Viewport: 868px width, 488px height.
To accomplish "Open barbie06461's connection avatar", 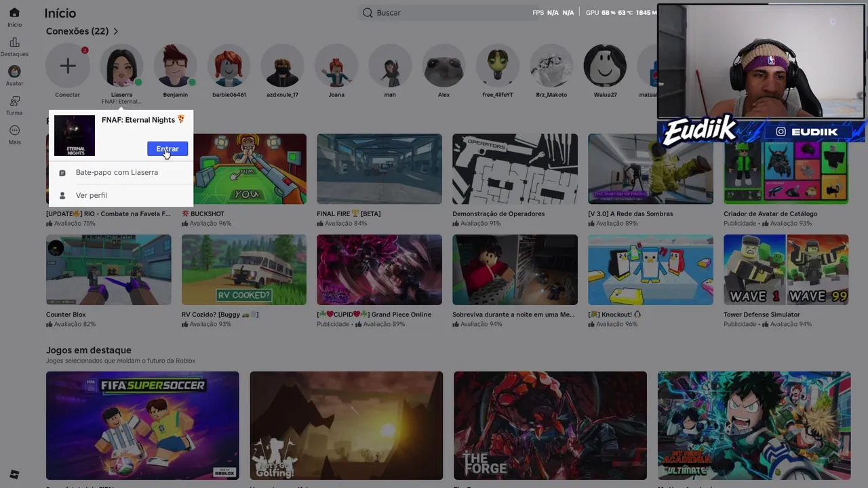I will pyautogui.click(x=229, y=66).
